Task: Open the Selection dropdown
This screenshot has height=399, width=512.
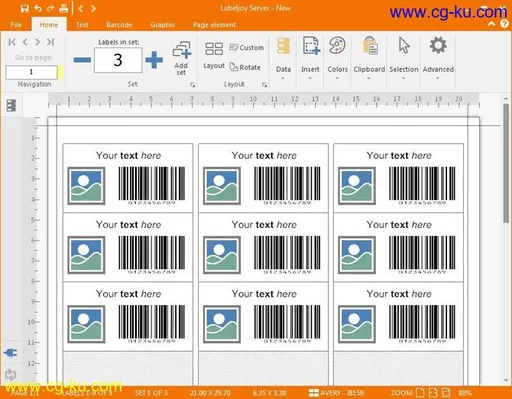Action: (404, 59)
